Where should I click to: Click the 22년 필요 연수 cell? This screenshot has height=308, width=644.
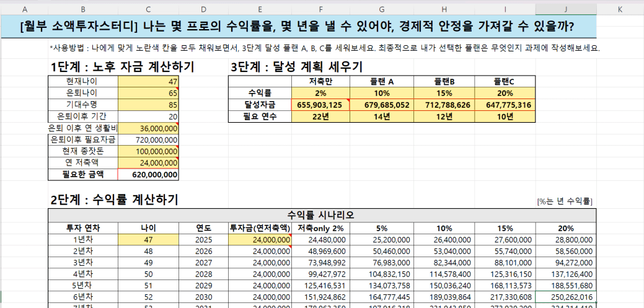pos(321,117)
